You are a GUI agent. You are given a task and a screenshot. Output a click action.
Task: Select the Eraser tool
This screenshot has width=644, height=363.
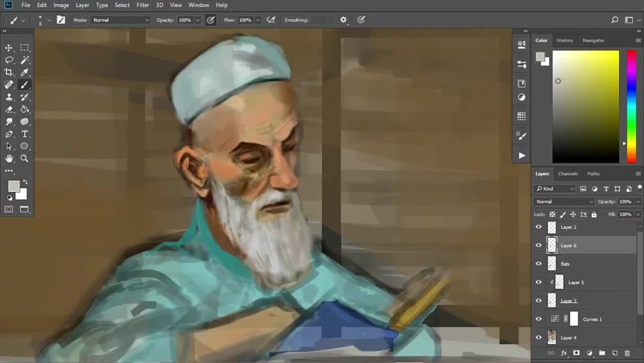[x=8, y=110]
